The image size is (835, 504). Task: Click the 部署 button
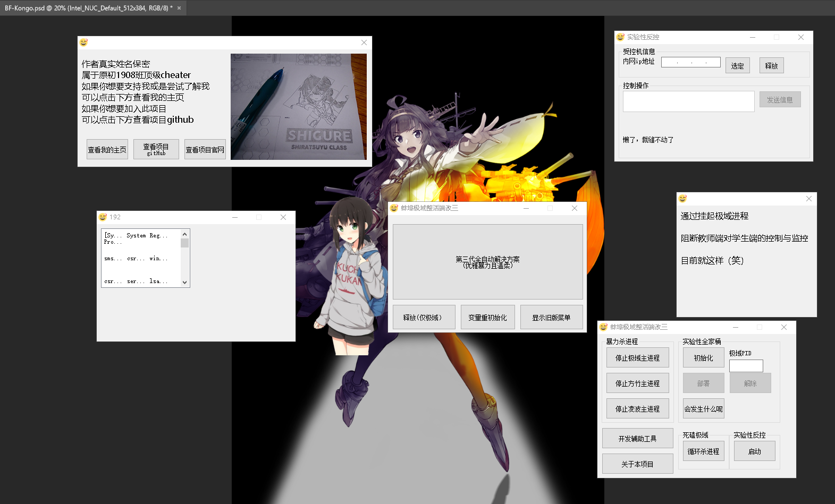(704, 383)
